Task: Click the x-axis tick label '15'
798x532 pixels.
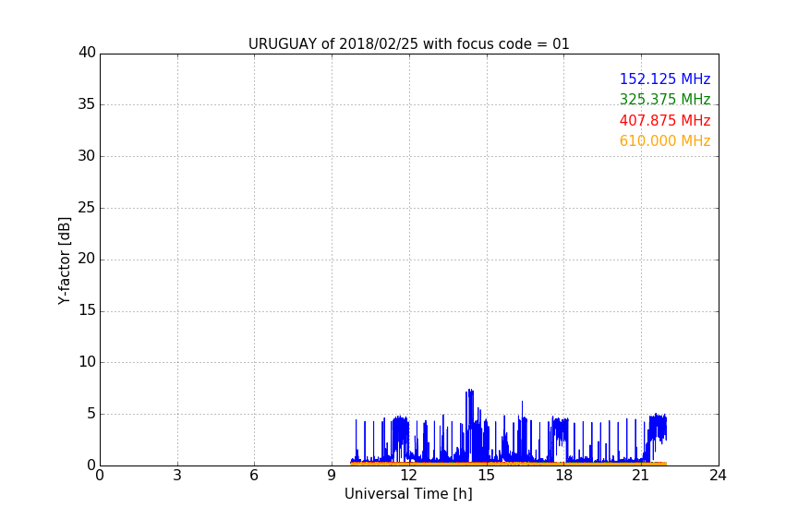Action: [486, 476]
